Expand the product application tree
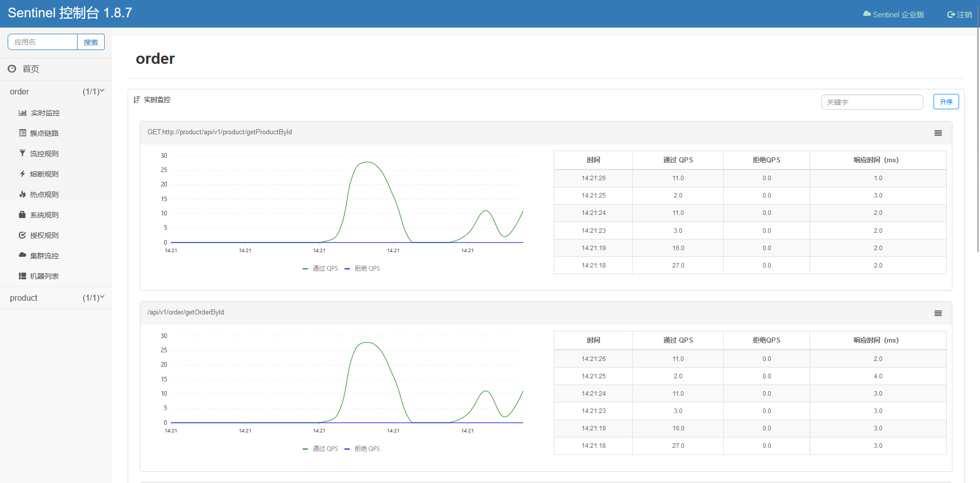The height and width of the screenshot is (483, 980). point(56,298)
